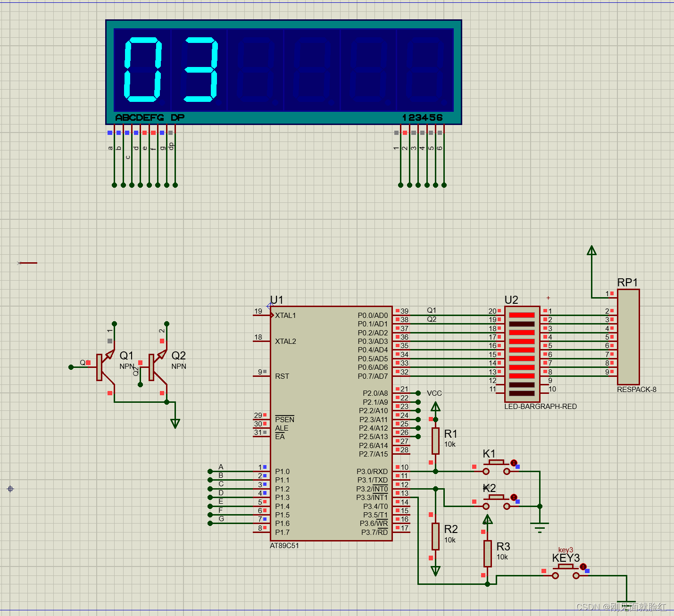Toggle the K2 button latch dot
Screen dimensions: 674x616
(514, 498)
